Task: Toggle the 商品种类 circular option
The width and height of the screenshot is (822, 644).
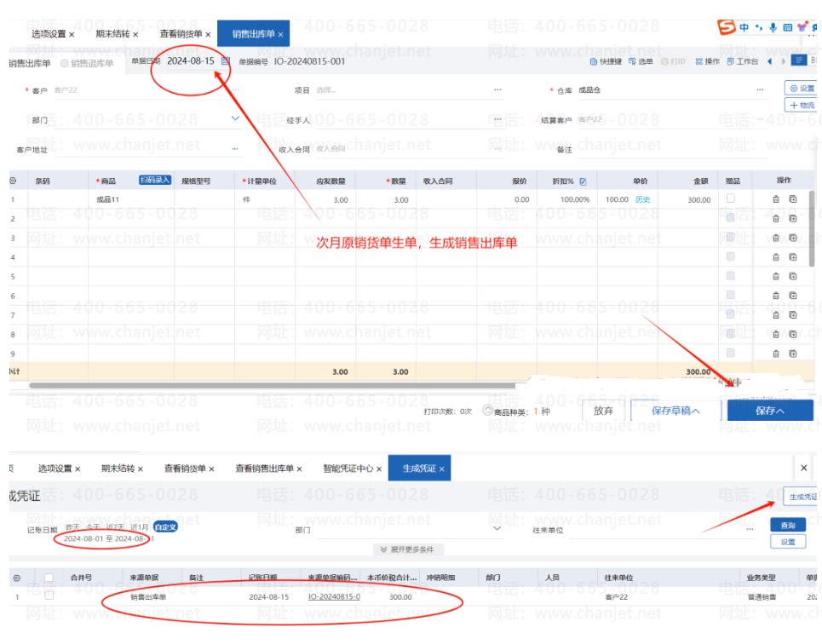Action: coord(487,411)
